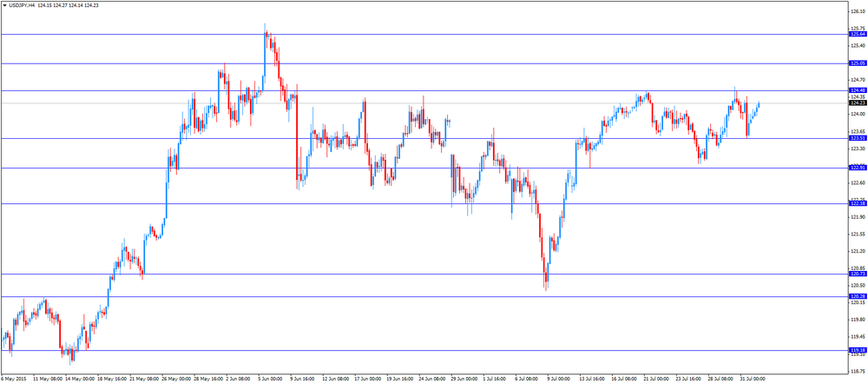Click the 31 Jul 00:00 time label

point(753,379)
